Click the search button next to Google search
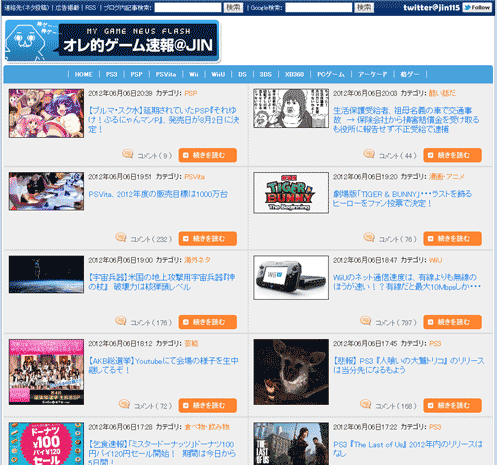The image size is (497, 465). [x=364, y=7]
